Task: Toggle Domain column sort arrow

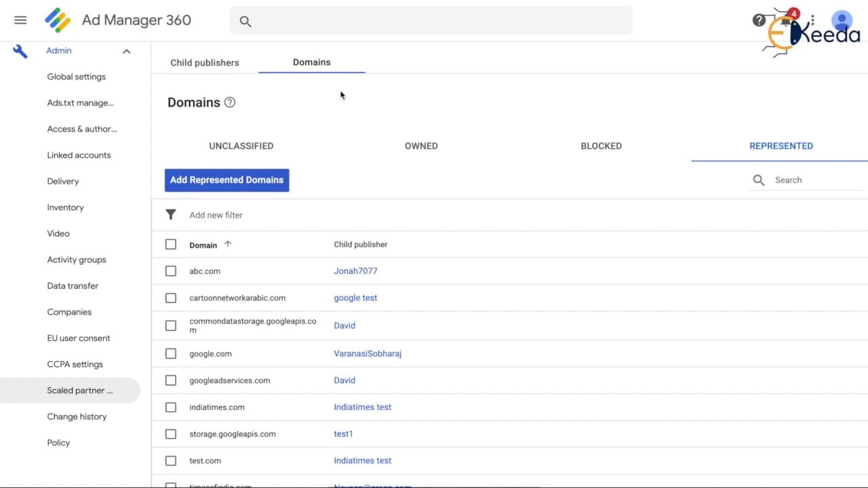Action: pos(227,244)
